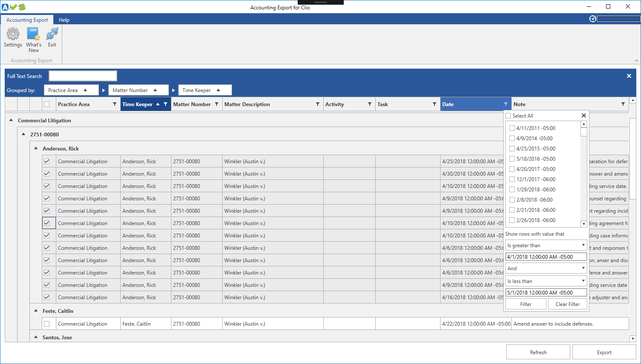The width and height of the screenshot is (641, 364).
Task: Click the What's New icon
Action: 33,34
